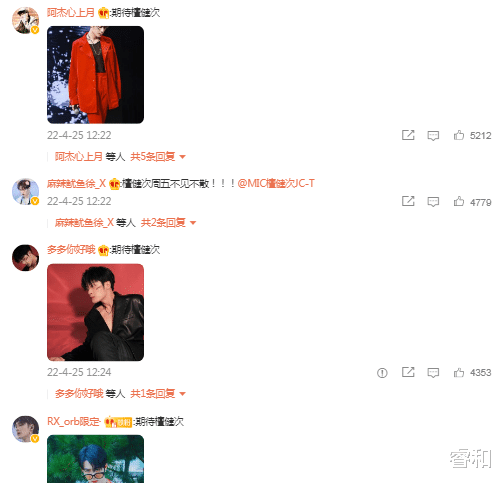Viewport: 504px width, 483px height.
Task: Like the comment with 4353 likes
Action: tap(459, 372)
